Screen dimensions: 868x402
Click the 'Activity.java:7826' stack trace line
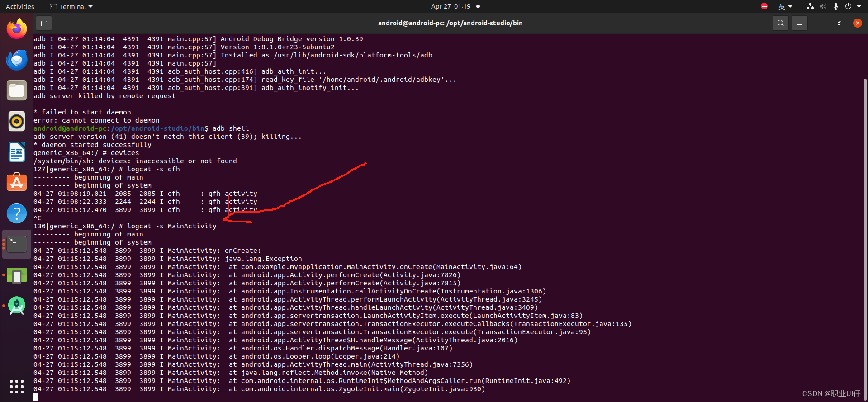[x=247, y=275]
